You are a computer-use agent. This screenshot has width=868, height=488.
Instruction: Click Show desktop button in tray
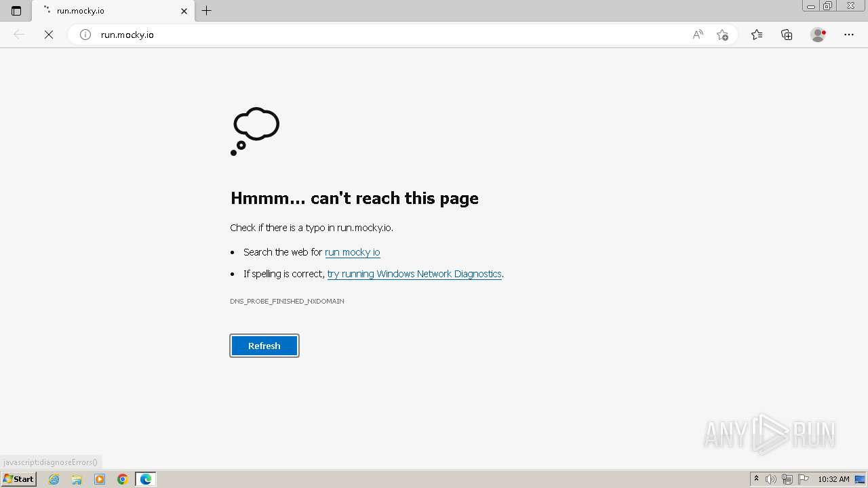(860, 479)
